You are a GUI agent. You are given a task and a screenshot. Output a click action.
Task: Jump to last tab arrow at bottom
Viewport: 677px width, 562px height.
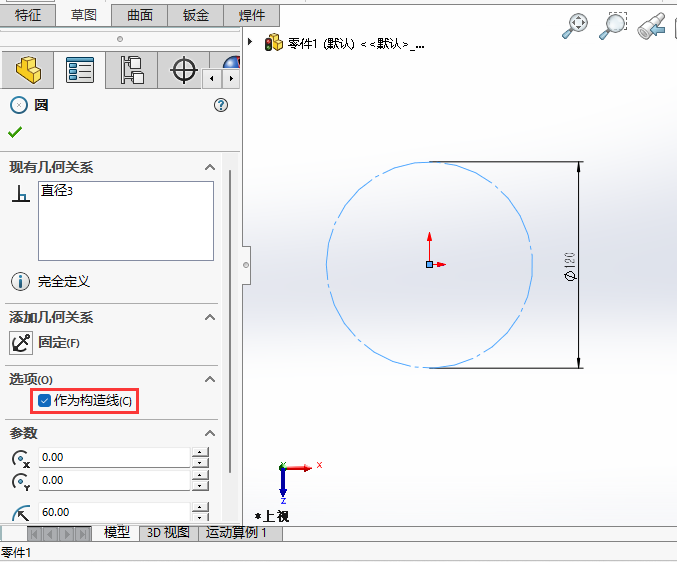tap(83, 534)
